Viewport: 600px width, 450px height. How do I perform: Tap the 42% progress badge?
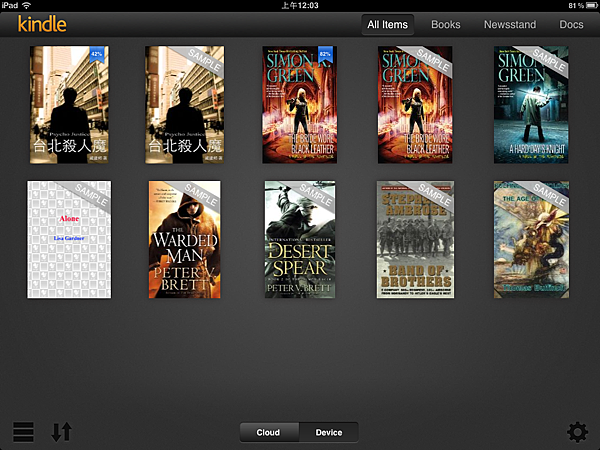point(96,54)
